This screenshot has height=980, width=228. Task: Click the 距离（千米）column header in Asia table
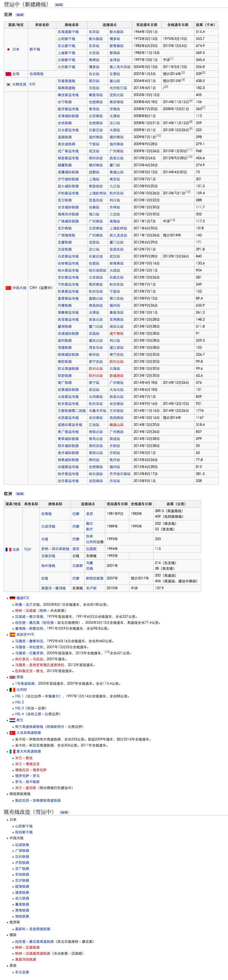point(206,25)
